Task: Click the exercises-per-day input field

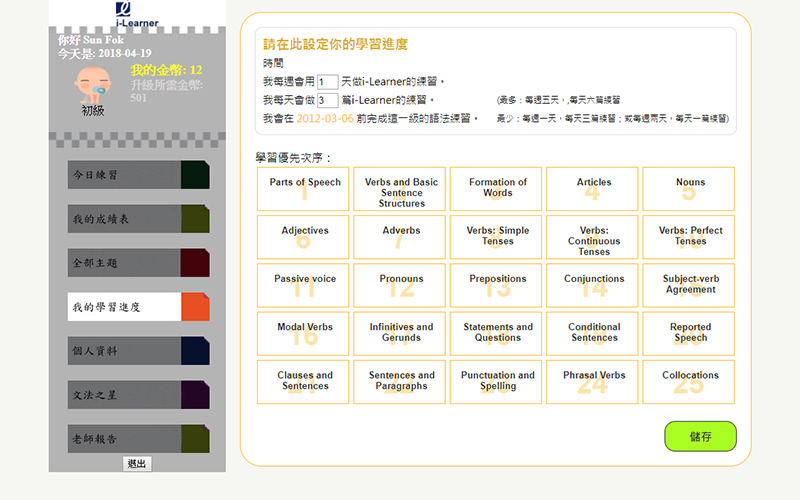Action: point(328,100)
